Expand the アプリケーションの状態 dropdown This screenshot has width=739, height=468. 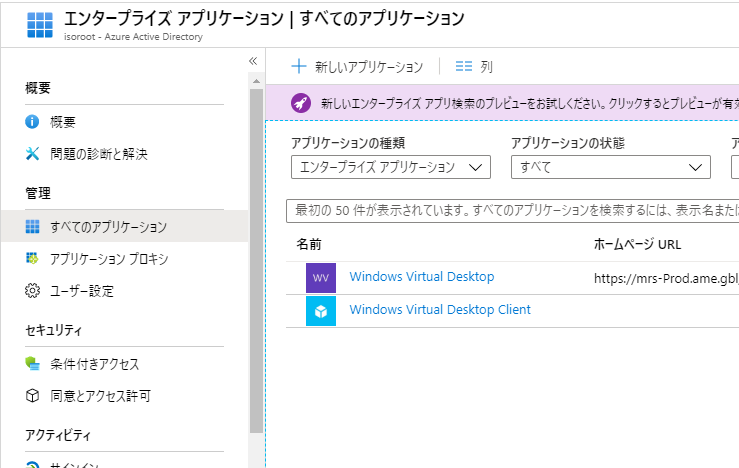tap(611, 167)
